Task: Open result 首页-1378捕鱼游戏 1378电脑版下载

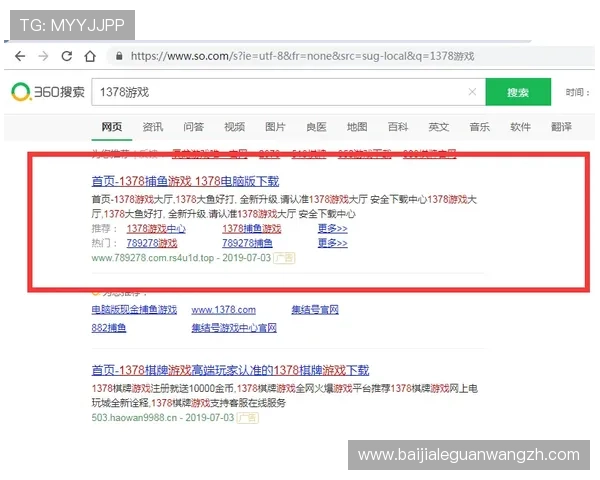Action: 185,181
